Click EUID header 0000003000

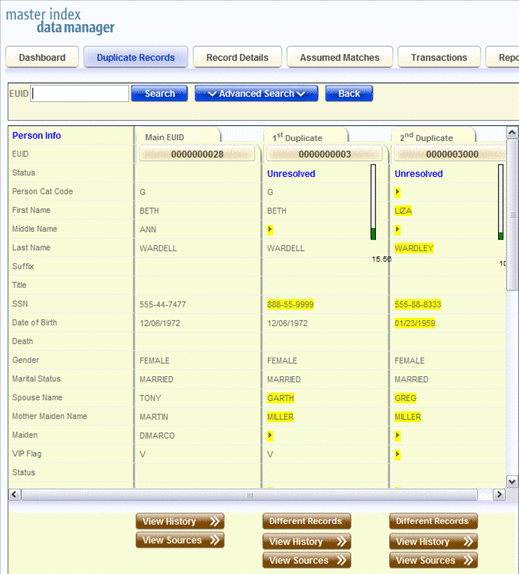(x=451, y=154)
